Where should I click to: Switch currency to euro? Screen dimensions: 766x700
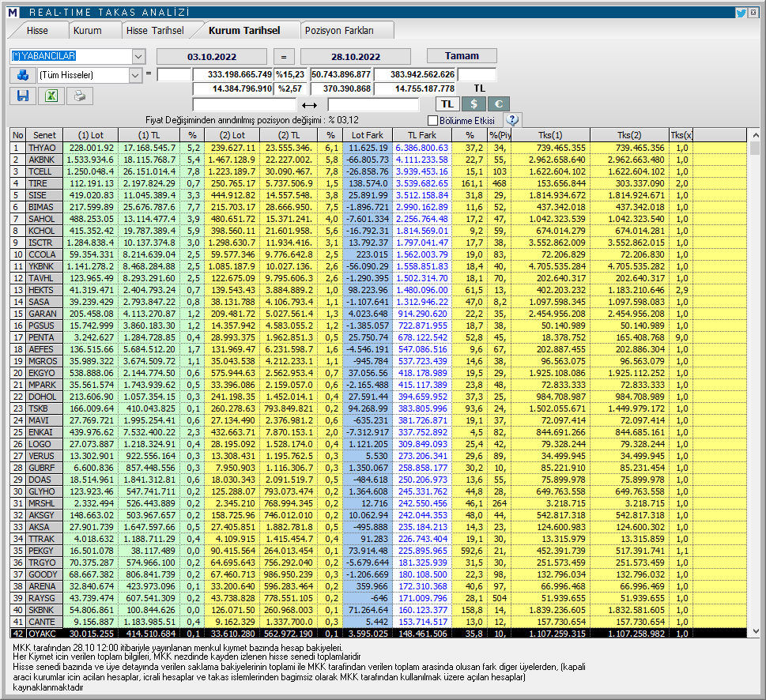pyautogui.click(x=498, y=104)
